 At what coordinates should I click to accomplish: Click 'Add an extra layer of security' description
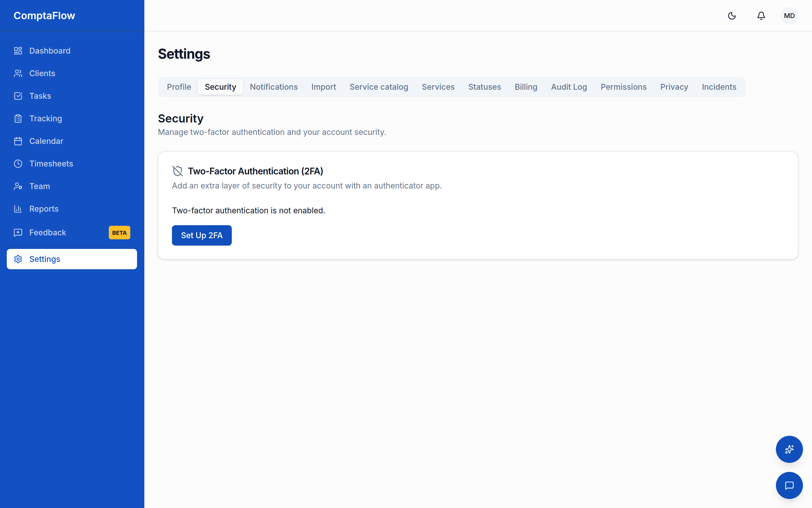307,186
